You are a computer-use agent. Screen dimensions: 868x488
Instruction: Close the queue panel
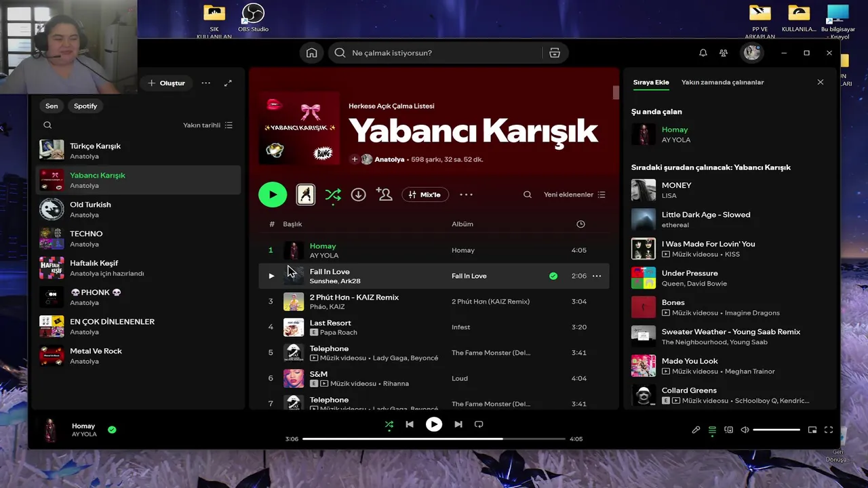click(x=820, y=82)
